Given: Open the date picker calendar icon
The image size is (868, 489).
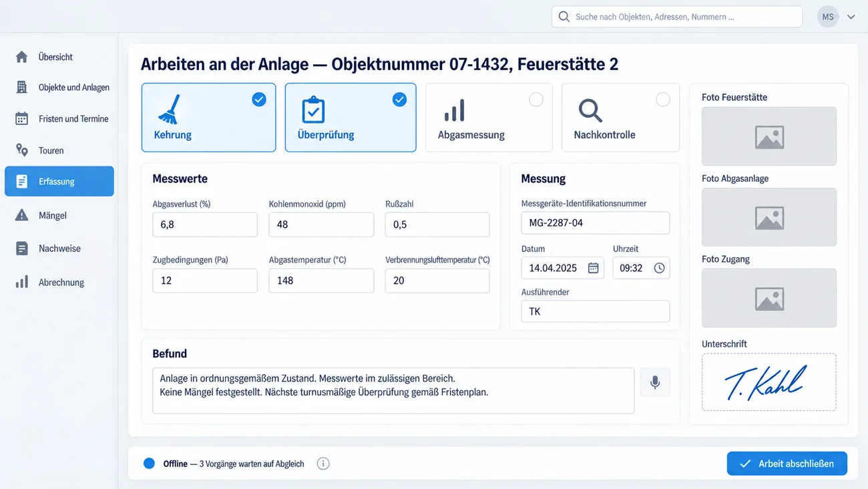Looking at the screenshot, I should (x=593, y=268).
